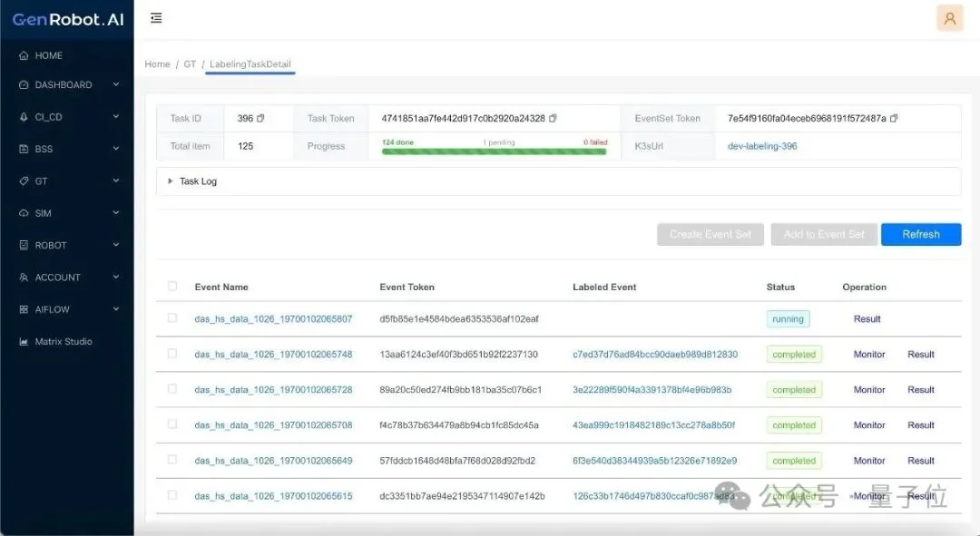Screen dimensions: 980x536
Task: Copy the EventSet Token value
Action: pos(893,119)
